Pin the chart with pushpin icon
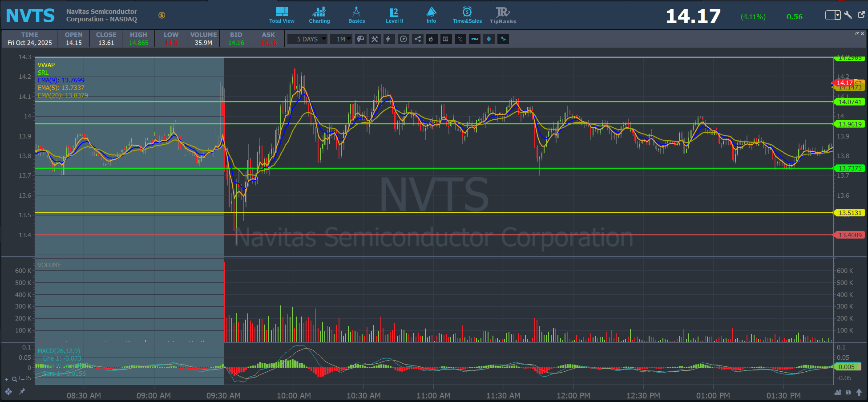The image size is (868, 402). click(x=22, y=392)
